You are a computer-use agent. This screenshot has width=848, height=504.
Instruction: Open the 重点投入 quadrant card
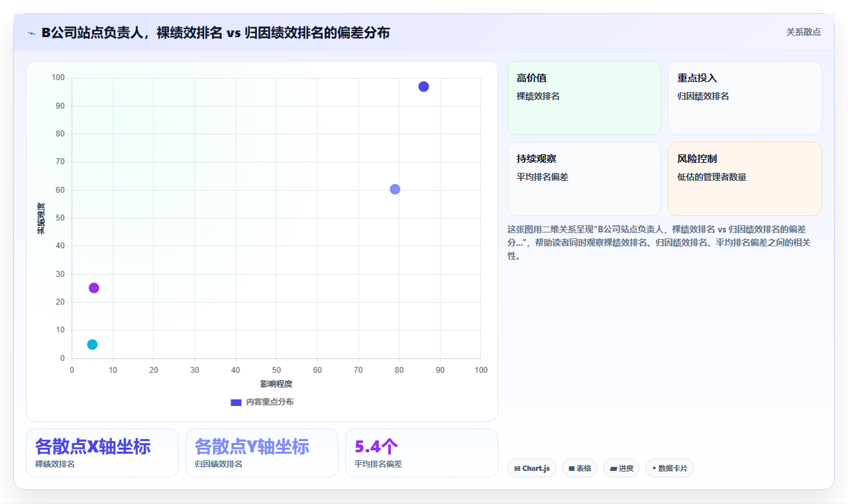coord(745,98)
